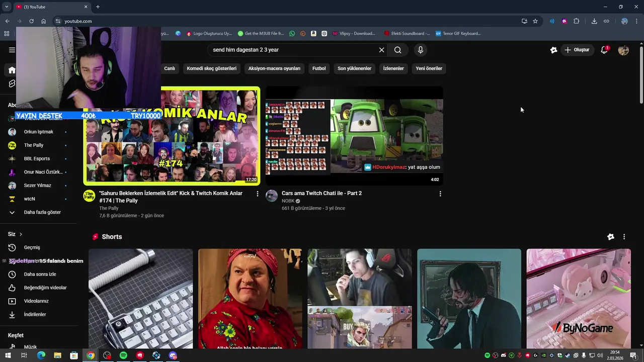Open Chrome three-dot menu
This screenshot has width=644, height=362.
(x=637, y=21)
